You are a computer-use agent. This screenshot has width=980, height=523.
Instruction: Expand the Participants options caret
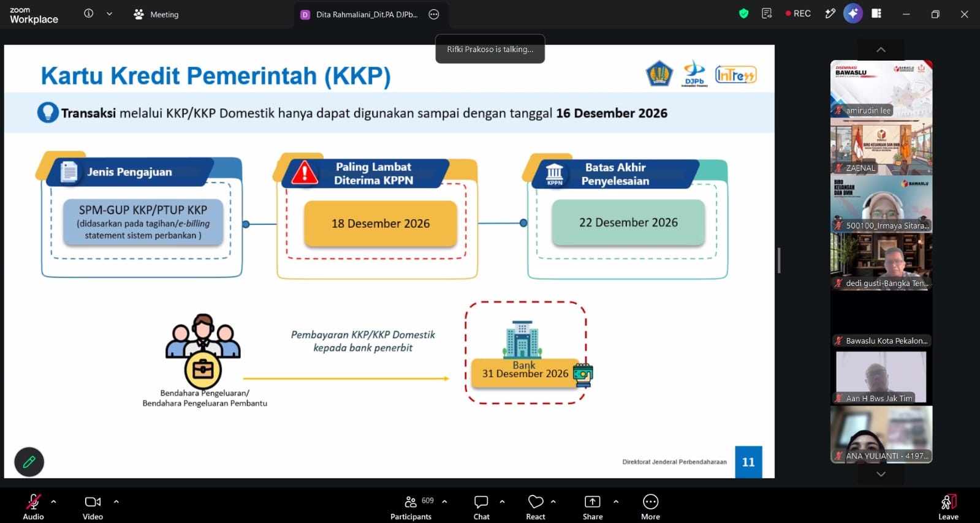click(444, 502)
